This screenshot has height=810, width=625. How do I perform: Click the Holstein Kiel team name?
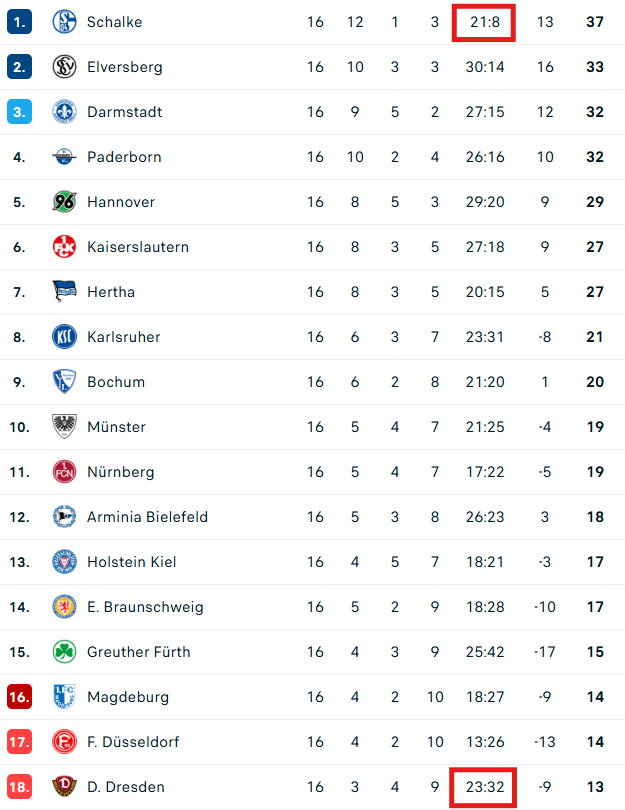coord(131,562)
